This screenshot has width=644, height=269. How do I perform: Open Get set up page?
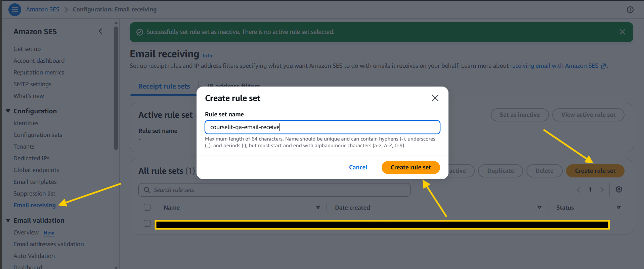(x=27, y=49)
